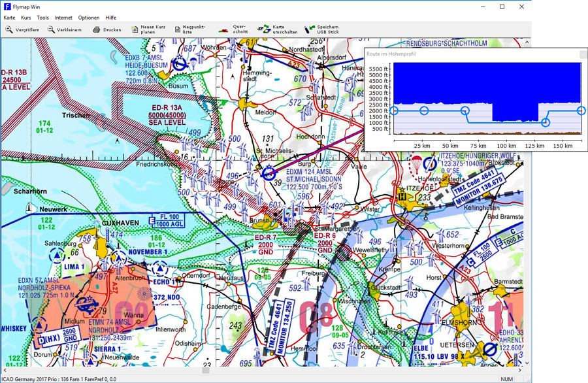Image resolution: width=588 pixels, height=383 pixels.
Task: Select the profile waypoint marker near 60 km
Action: pyautogui.click(x=465, y=110)
